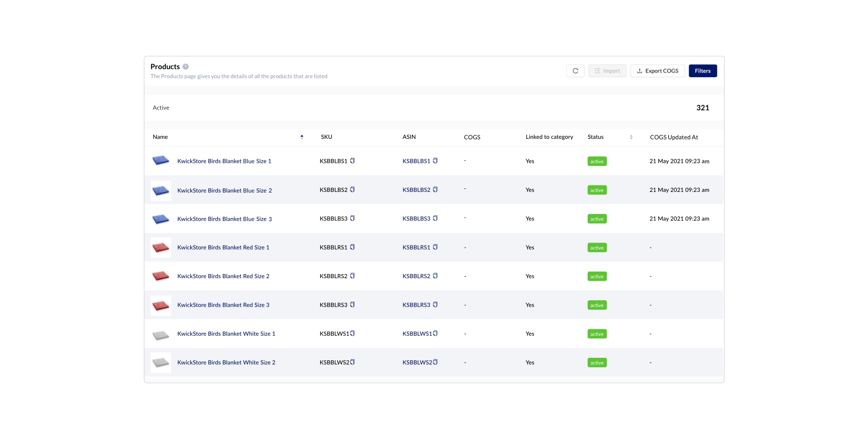Open KwickStore Birds Blanket Red Size 2

tap(223, 276)
